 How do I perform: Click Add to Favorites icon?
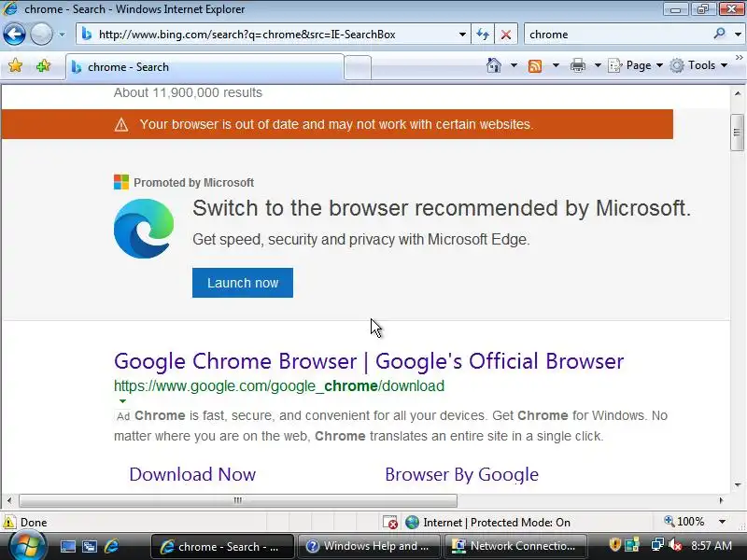tap(43, 65)
